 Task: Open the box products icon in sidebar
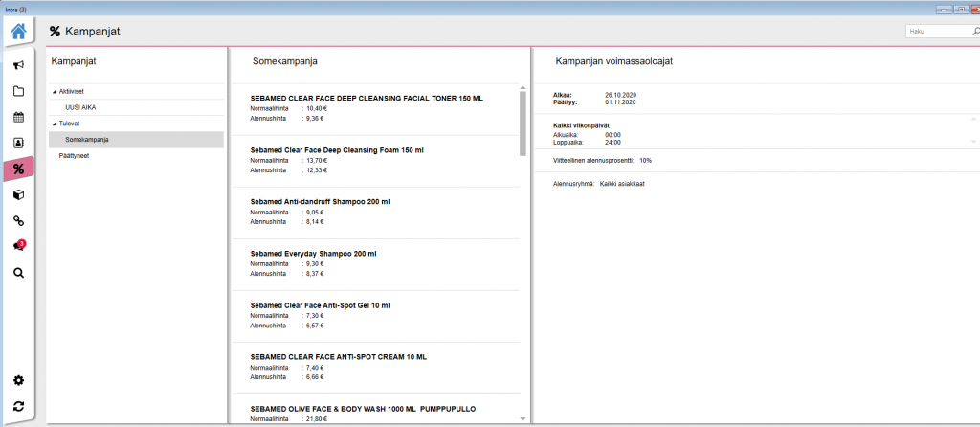coord(19,195)
